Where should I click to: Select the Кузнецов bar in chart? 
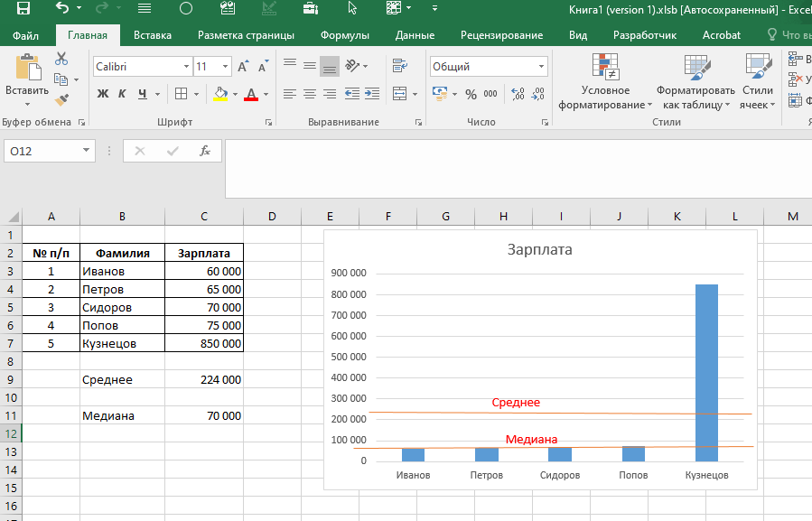pos(706,373)
